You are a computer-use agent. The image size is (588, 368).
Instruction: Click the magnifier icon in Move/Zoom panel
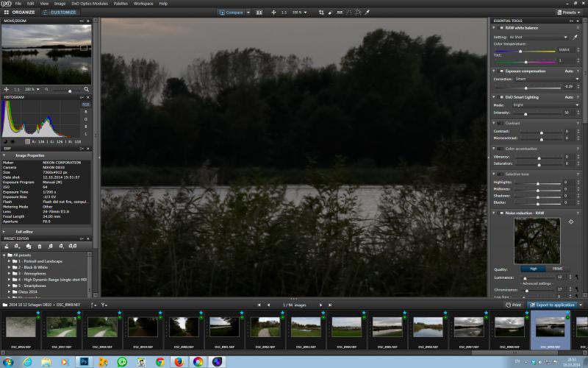tap(86, 89)
